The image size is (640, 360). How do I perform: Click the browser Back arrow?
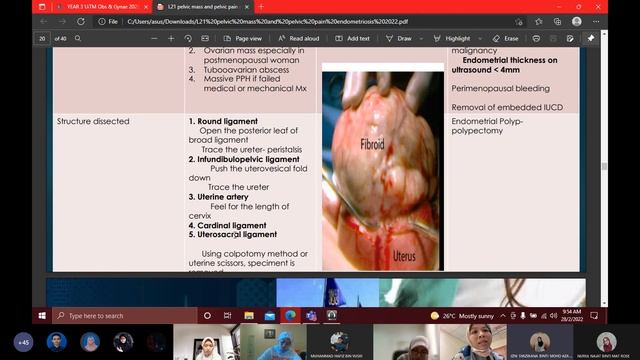point(44,22)
